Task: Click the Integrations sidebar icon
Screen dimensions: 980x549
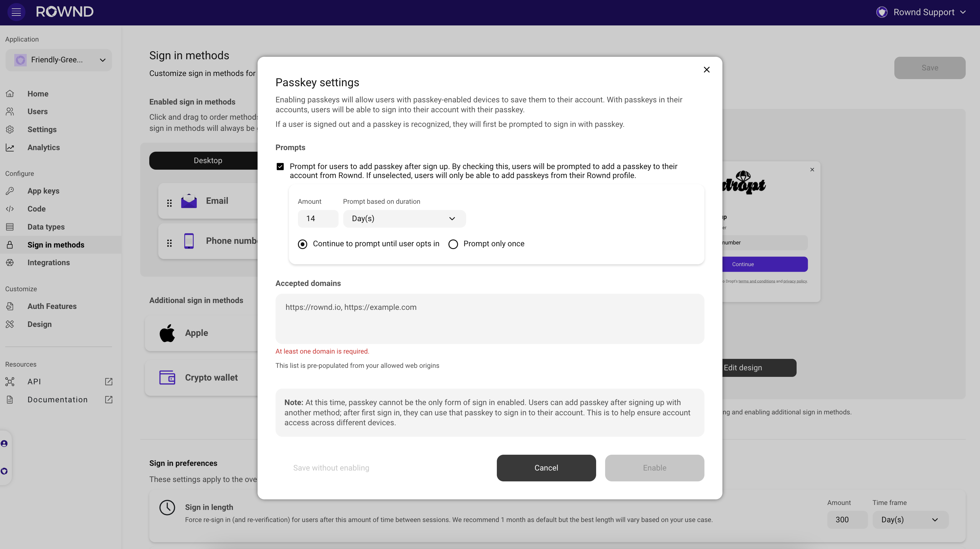Action: [x=10, y=263]
